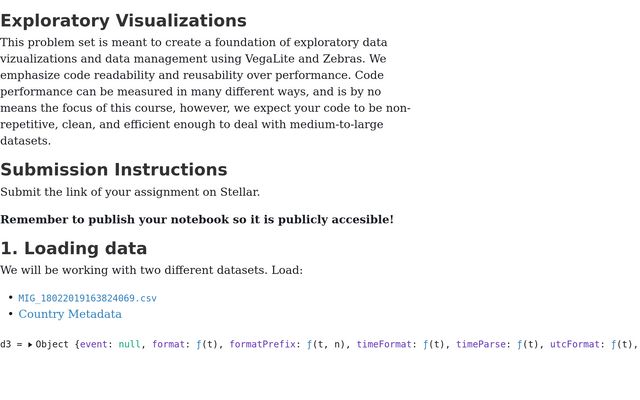The height and width of the screenshot is (400, 640).
Task: Click the intro paragraph mentioning VegaLite and Zebras
Action: click(x=205, y=91)
